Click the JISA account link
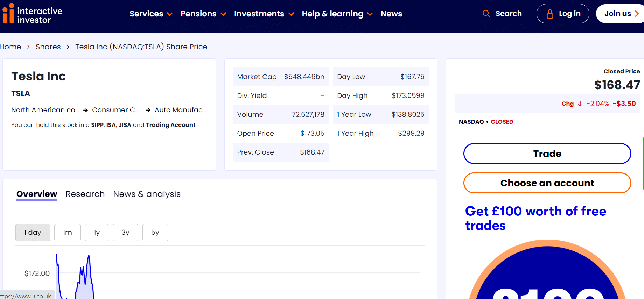 click(x=125, y=125)
